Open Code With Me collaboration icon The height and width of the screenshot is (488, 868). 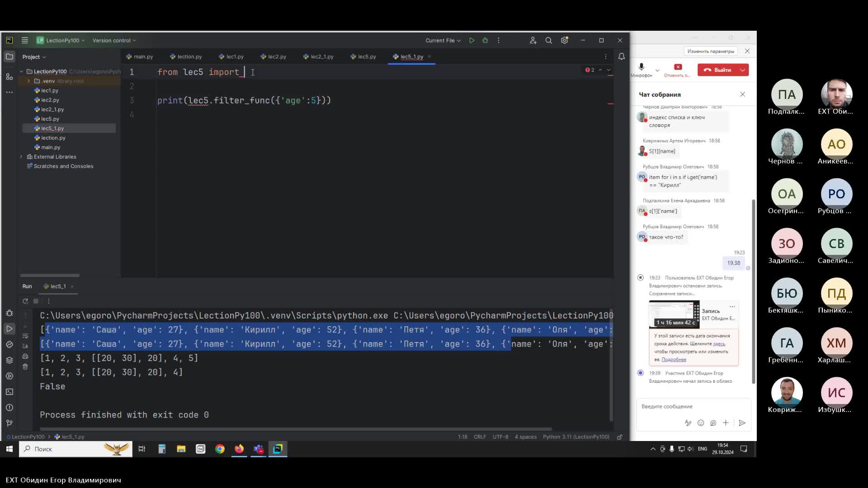pyautogui.click(x=533, y=40)
